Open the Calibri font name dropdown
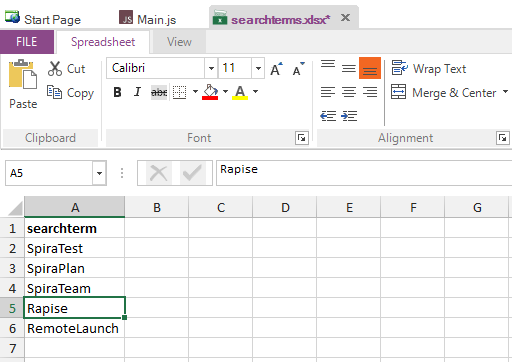Screen dimensions: 512x362 (x=211, y=68)
